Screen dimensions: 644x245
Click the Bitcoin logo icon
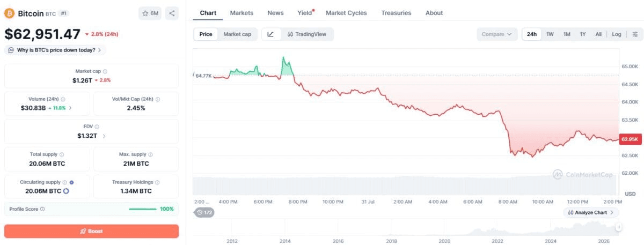[9, 13]
